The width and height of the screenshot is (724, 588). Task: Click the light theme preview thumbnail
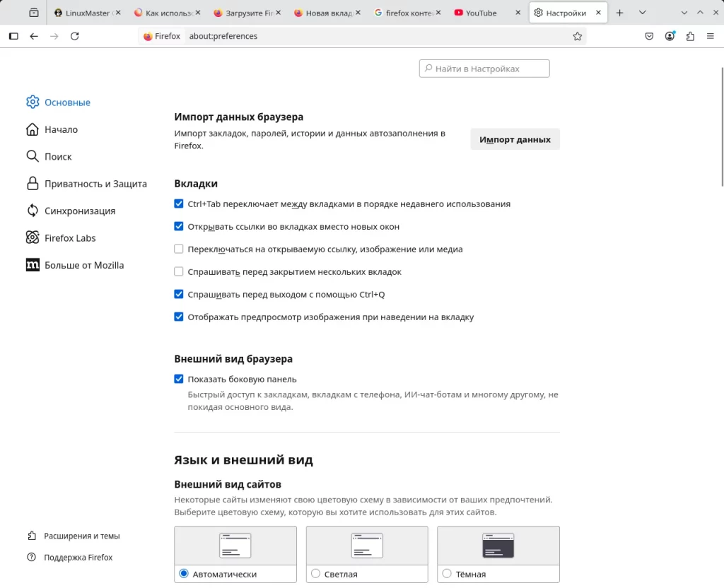pos(367,546)
